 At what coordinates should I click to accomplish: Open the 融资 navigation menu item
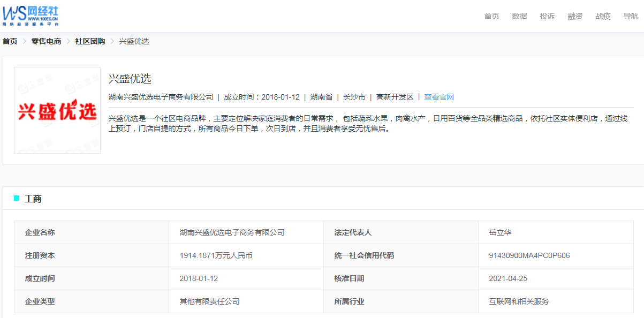pos(575,16)
